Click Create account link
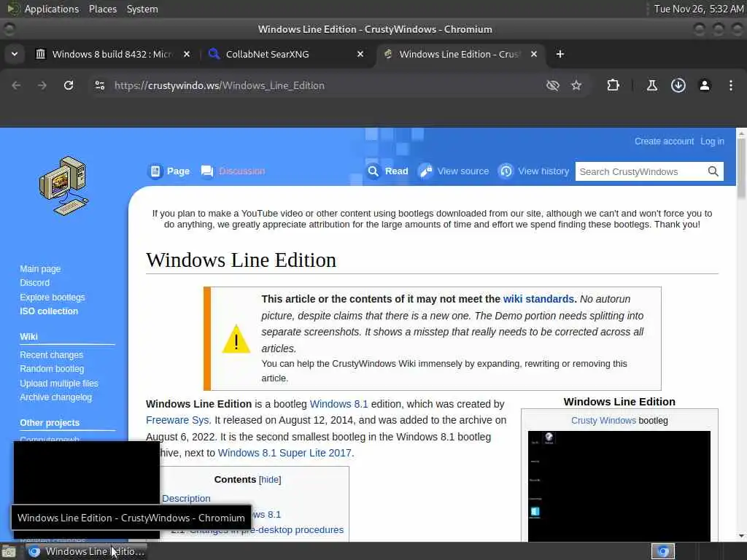 pos(664,141)
